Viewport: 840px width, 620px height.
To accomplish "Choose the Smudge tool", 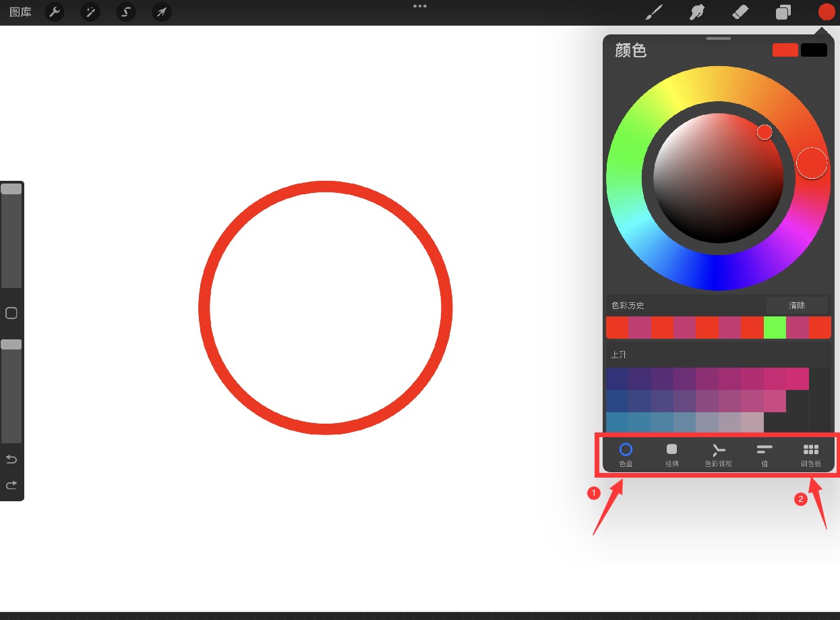I will tap(697, 12).
